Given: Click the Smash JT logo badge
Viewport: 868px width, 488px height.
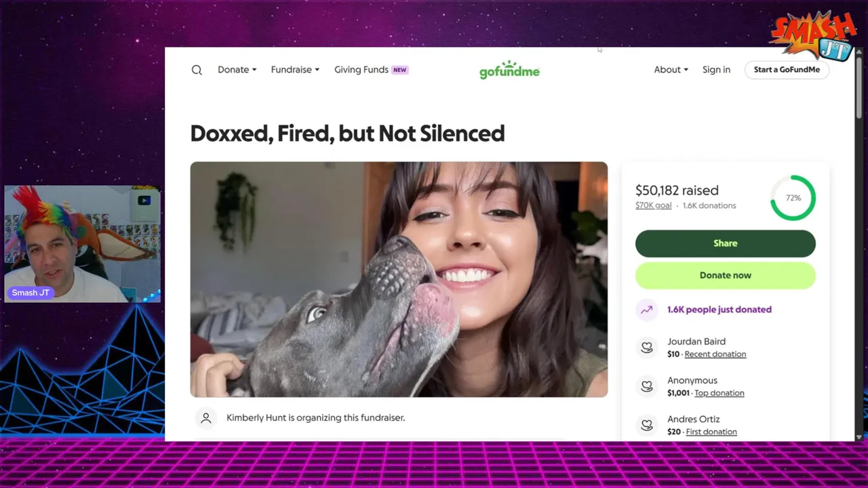Looking at the screenshot, I should pyautogui.click(x=812, y=35).
